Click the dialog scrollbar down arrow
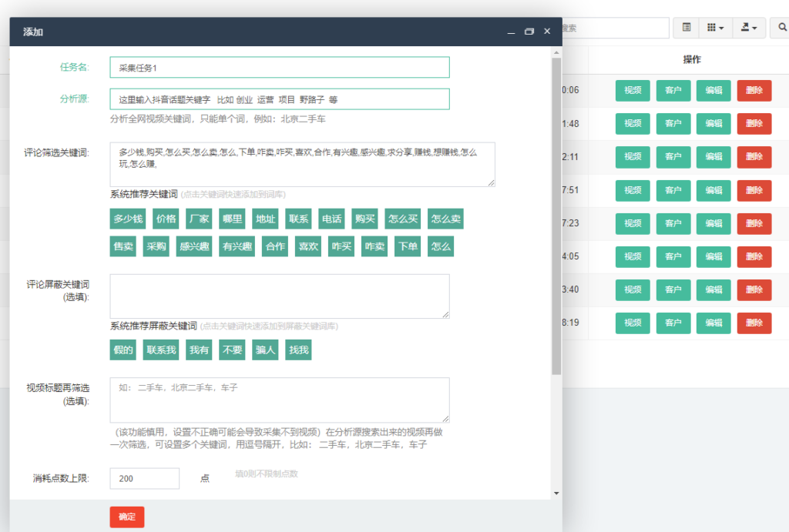Screen dimensions: 789x532 (x=556, y=493)
